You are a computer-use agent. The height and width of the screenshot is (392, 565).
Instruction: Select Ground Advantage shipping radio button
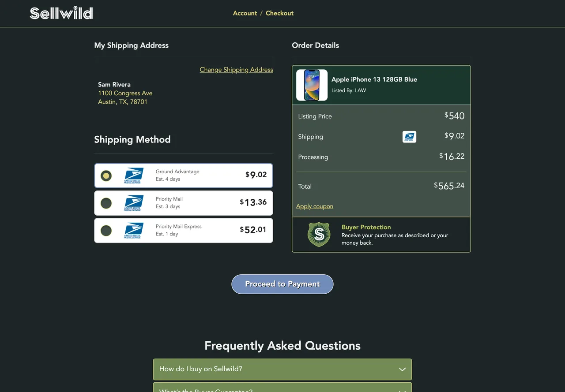click(x=106, y=176)
